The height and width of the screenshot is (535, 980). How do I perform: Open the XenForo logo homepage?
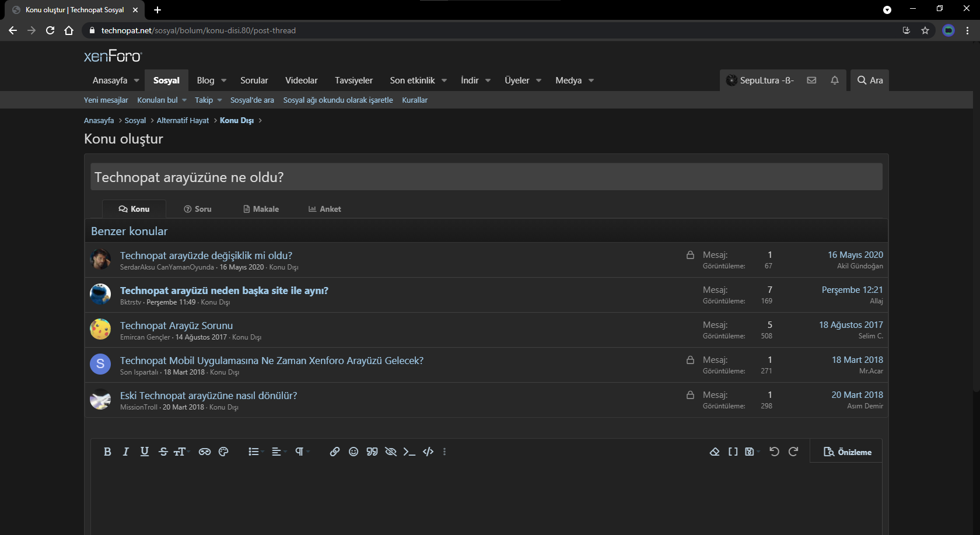(x=113, y=56)
